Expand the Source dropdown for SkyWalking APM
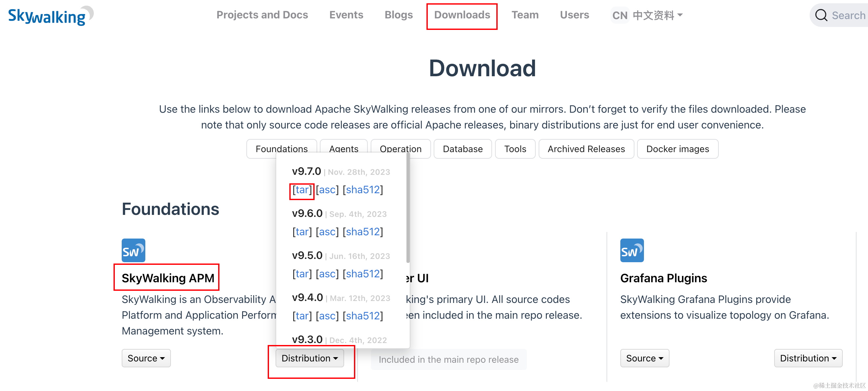Viewport: 868px width, 391px height. pos(145,358)
